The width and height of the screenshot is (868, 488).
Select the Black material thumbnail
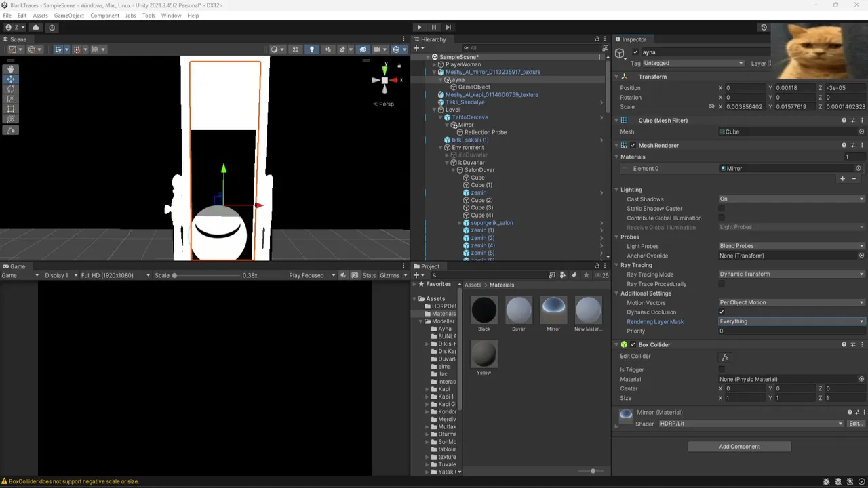(484, 310)
